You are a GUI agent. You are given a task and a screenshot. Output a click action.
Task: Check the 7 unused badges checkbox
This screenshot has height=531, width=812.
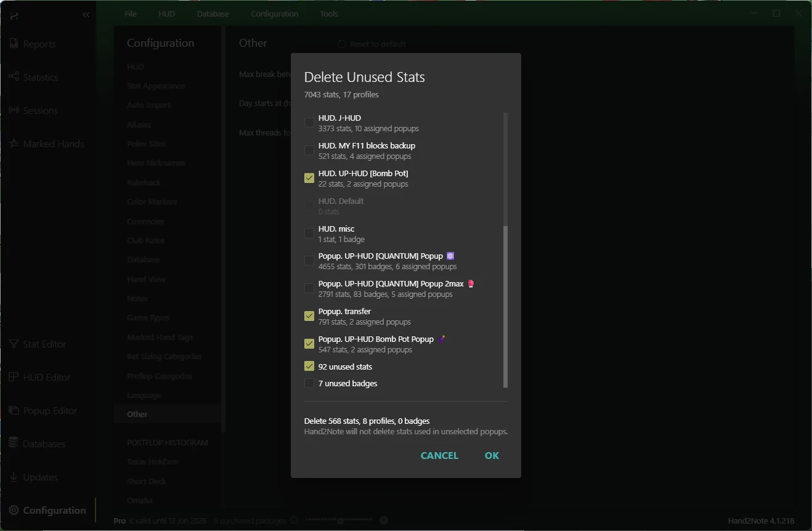(309, 383)
